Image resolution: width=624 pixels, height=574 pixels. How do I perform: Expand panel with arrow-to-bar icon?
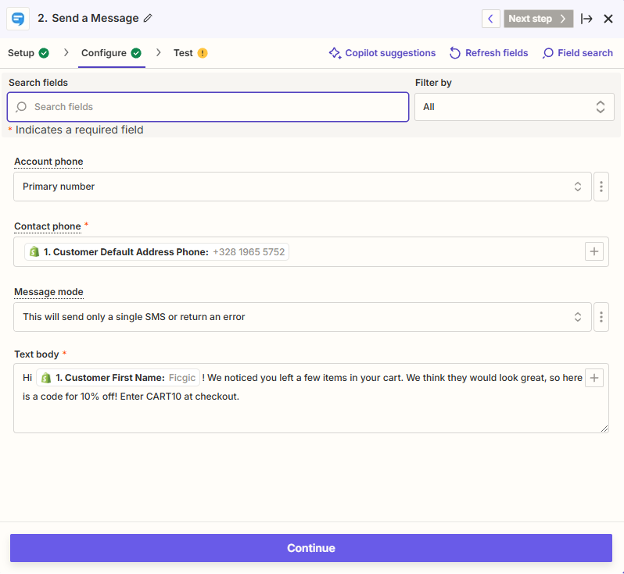click(x=586, y=19)
